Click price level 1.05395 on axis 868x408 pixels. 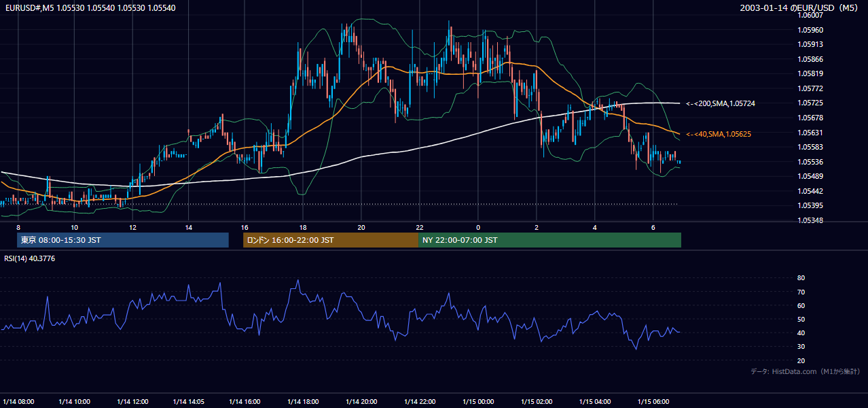(811, 205)
